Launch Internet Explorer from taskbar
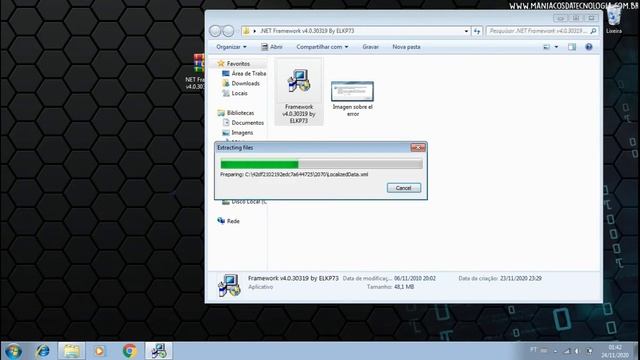Image resolution: width=640 pixels, height=360 pixels. [42, 351]
